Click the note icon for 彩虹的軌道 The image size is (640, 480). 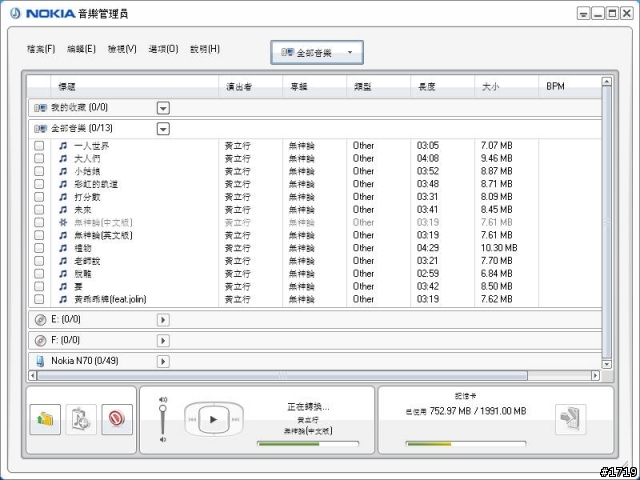pos(63,184)
